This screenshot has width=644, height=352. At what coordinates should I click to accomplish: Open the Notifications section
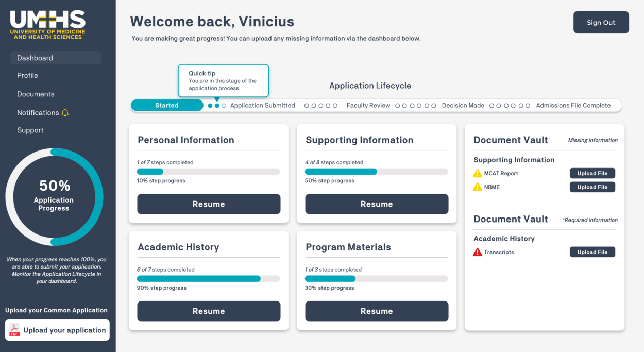click(x=38, y=112)
